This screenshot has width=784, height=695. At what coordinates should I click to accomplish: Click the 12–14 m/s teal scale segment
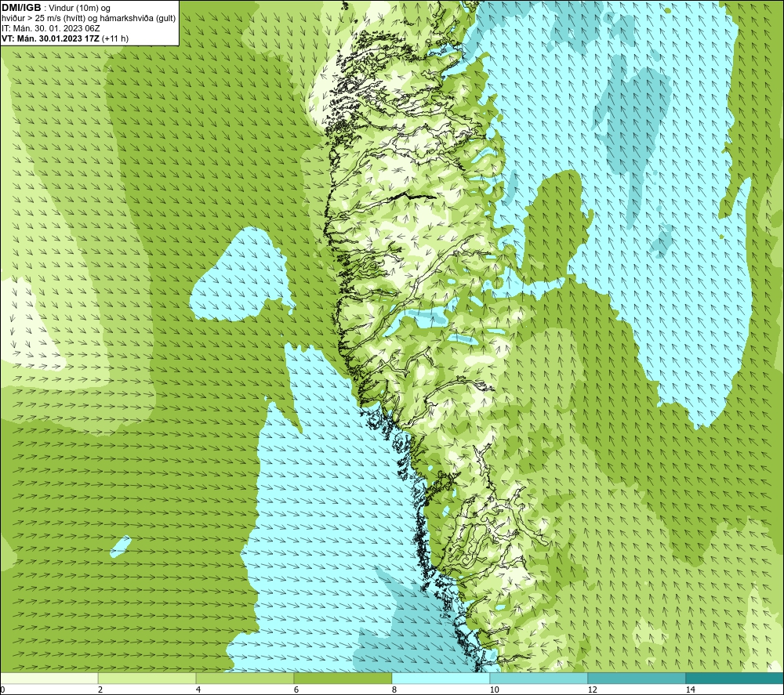coord(637,678)
